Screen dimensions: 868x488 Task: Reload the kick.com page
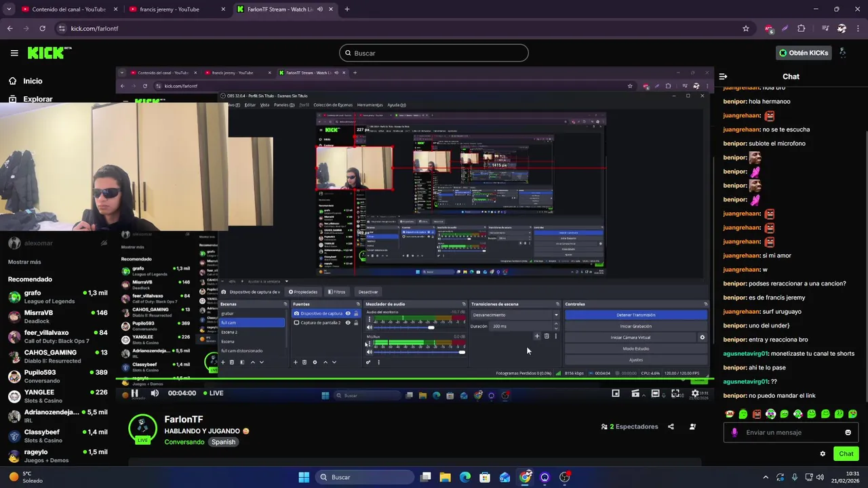coord(42,28)
